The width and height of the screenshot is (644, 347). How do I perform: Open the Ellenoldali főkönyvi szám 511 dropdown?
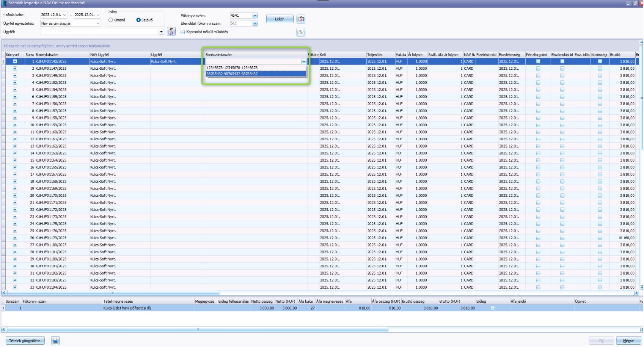[255, 24]
